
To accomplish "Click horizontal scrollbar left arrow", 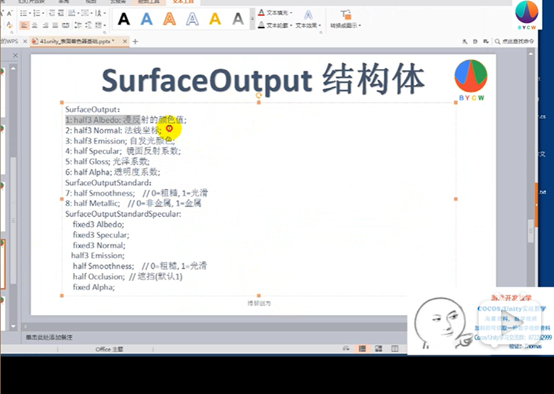I will click(25, 327).
